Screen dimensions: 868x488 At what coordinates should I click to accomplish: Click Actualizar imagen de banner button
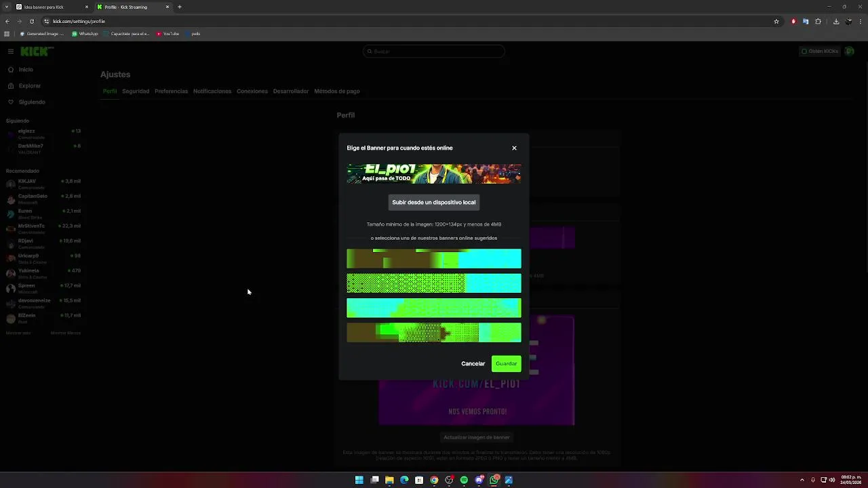point(477,437)
